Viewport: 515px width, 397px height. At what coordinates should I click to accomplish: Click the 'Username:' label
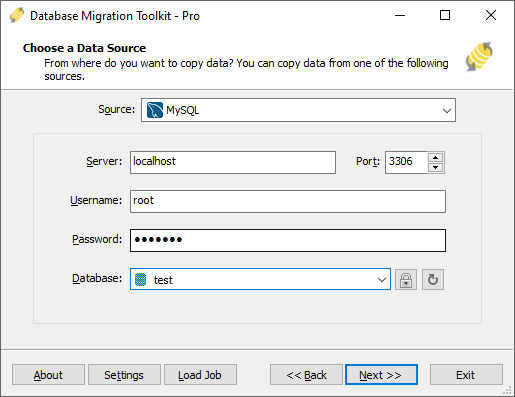[x=96, y=200]
